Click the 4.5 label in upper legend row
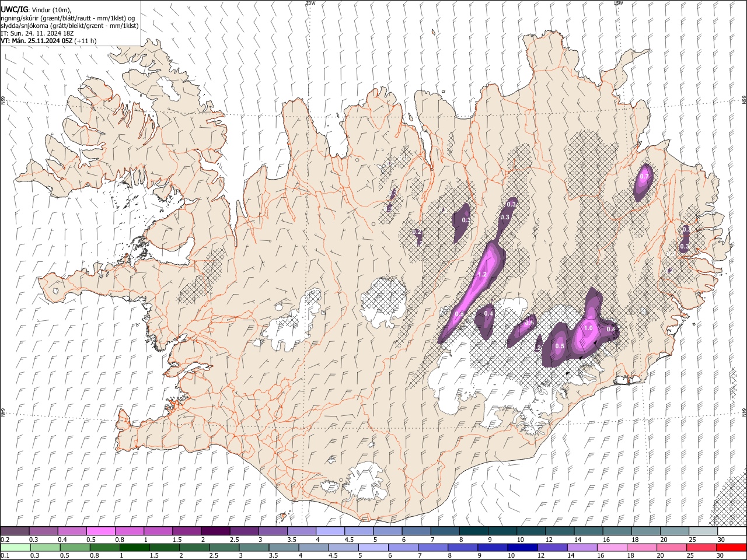The image size is (747, 560). [x=349, y=540]
